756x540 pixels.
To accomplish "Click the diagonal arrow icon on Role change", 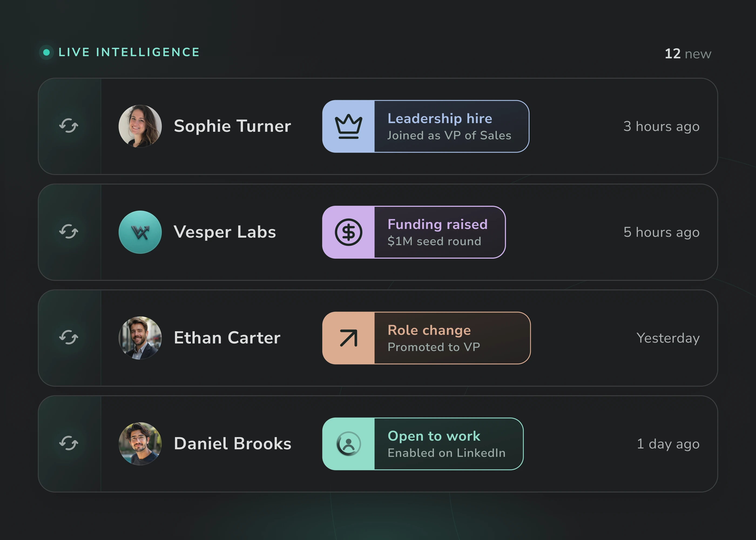I will click(348, 338).
